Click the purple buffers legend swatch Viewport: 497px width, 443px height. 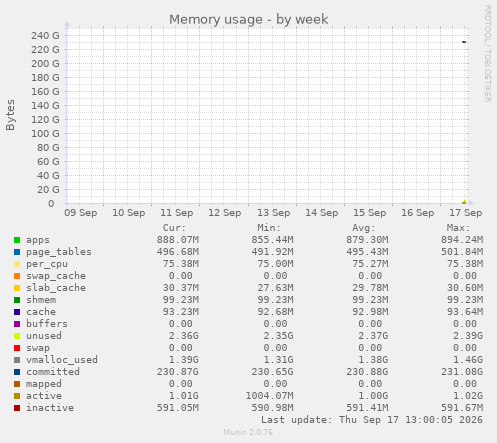click(17, 324)
